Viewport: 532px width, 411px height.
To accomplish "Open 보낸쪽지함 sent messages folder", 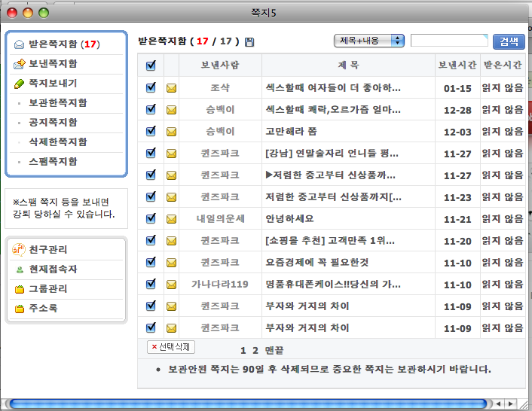I will [x=53, y=64].
